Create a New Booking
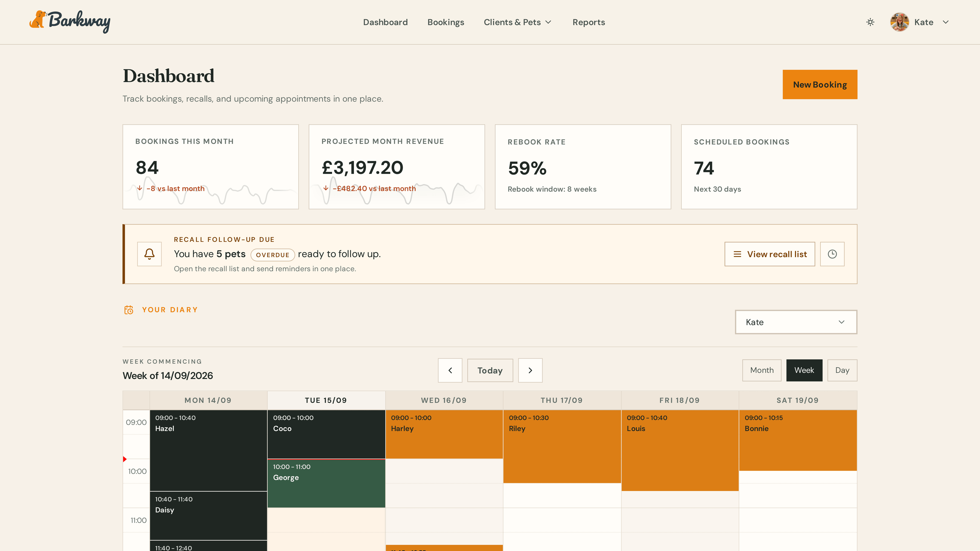980x551 pixels. coord(820,84)
